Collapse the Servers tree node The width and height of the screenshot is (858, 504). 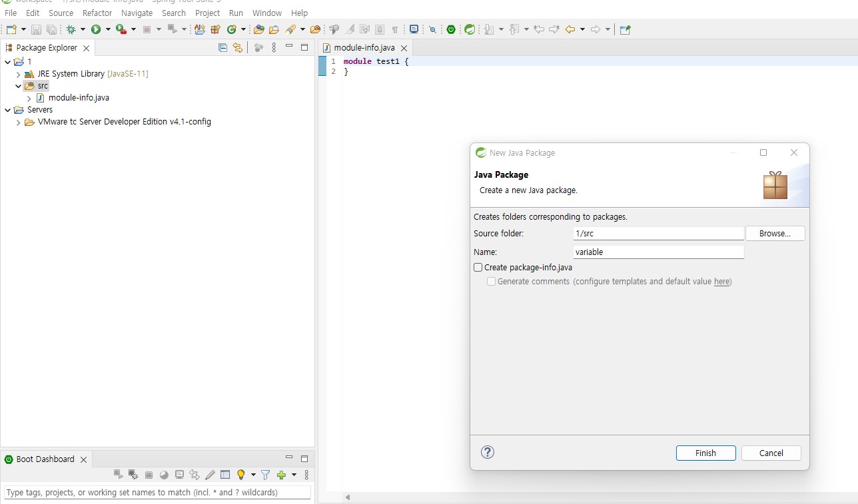click(7, 110)
